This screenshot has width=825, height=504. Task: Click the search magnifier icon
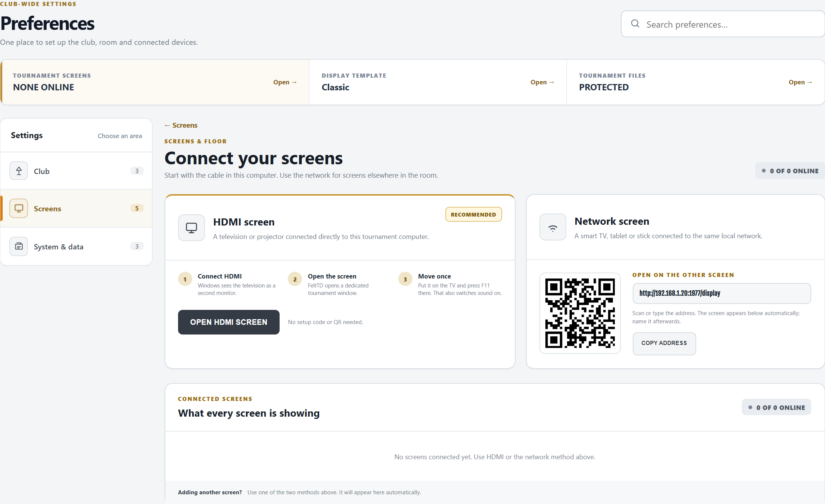(635, 24)
